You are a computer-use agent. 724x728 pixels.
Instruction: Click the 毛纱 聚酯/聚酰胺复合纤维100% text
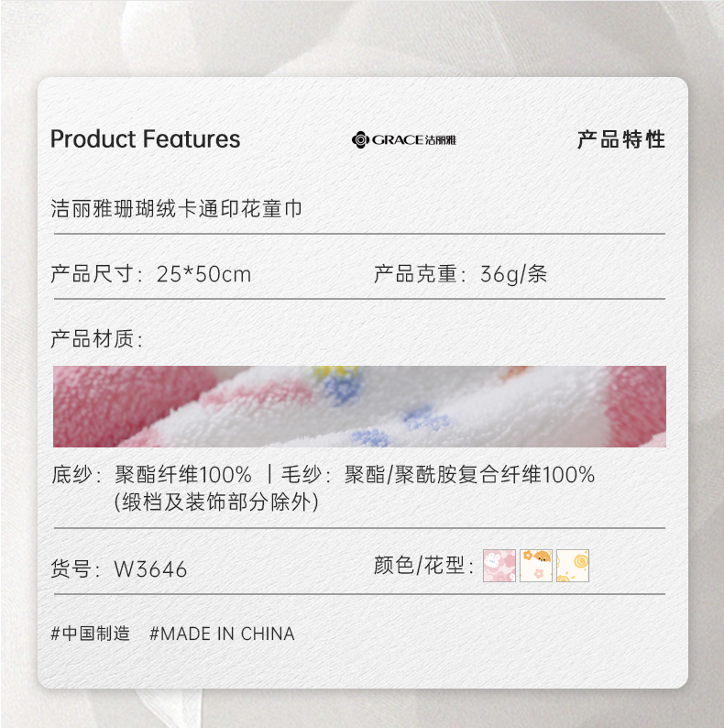pos(438,475)
